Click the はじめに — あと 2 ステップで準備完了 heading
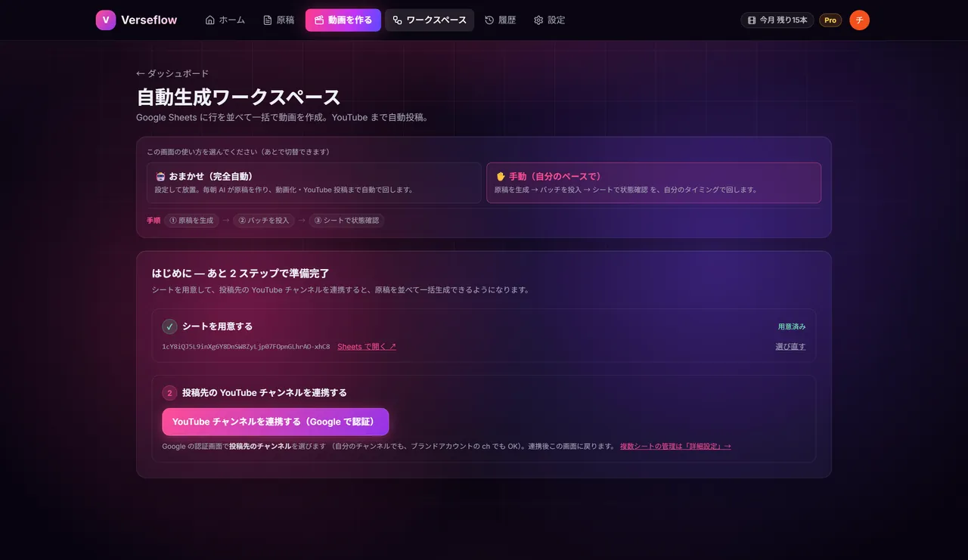Image resolution: width=968 pixels, height=560 pixels. pyautogui.click(x=240, y=274)
